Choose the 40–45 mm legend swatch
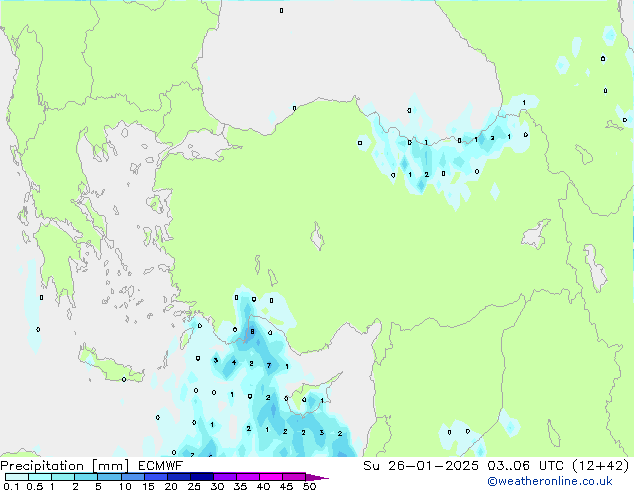This screenshot has height=490, width=634. pos(271,477)
